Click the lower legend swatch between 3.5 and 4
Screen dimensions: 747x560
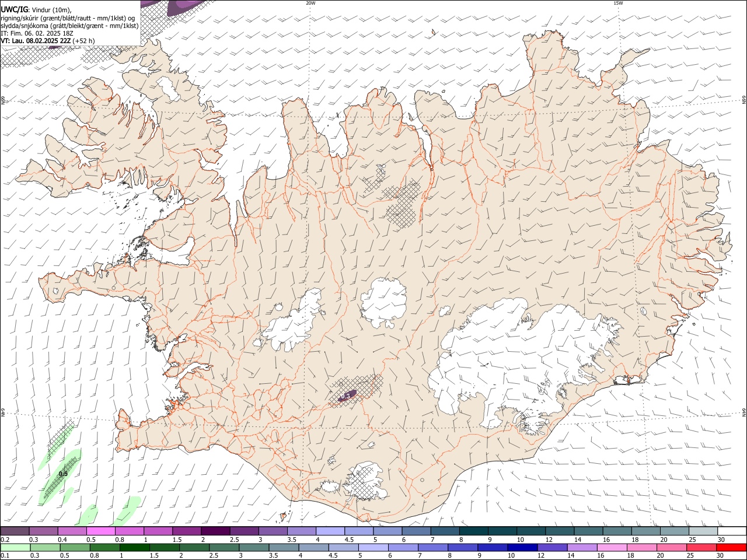click(284, 547)
